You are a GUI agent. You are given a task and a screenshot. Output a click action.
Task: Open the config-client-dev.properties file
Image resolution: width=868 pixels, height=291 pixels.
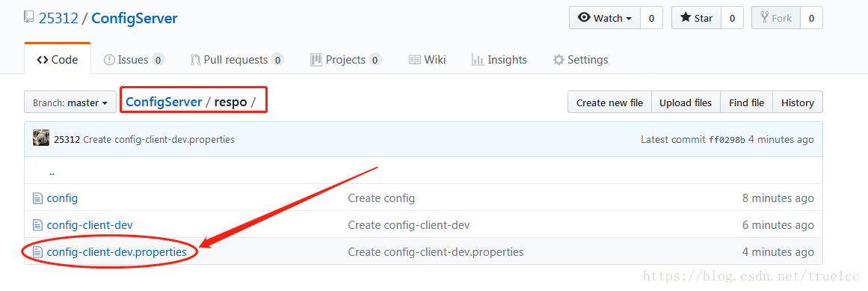(x=117, y=251)
